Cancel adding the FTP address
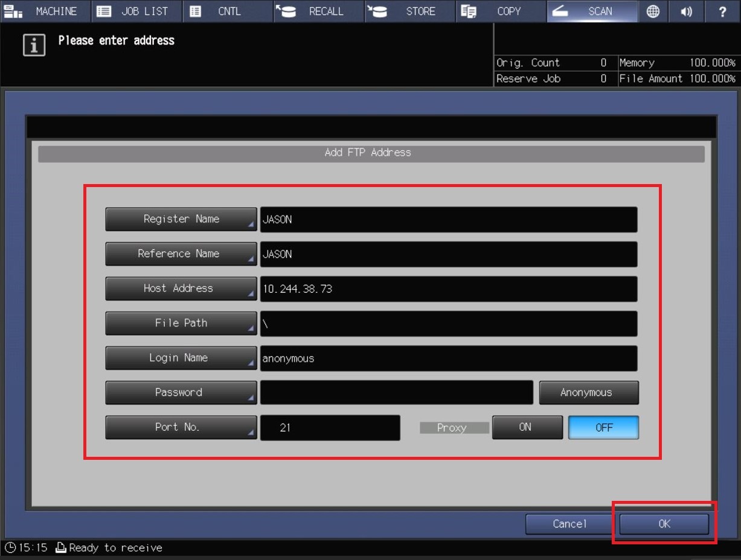741x560 pixels. (x=568, y=524)
